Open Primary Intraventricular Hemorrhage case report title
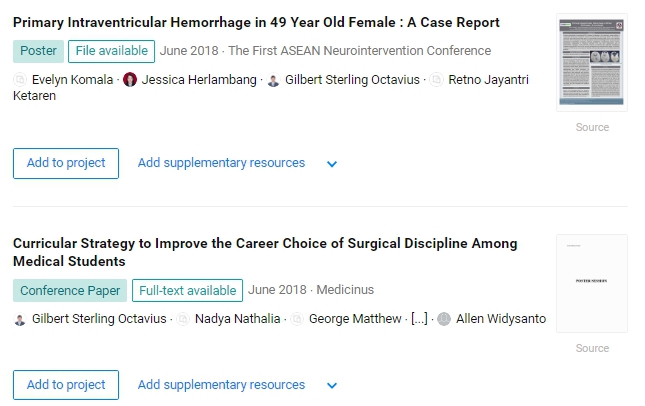The image size is (645, 406). [x=256, y=22]
